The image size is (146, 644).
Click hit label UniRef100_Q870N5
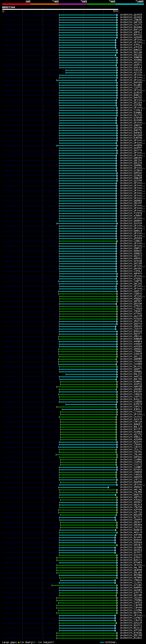pos(131,595)
